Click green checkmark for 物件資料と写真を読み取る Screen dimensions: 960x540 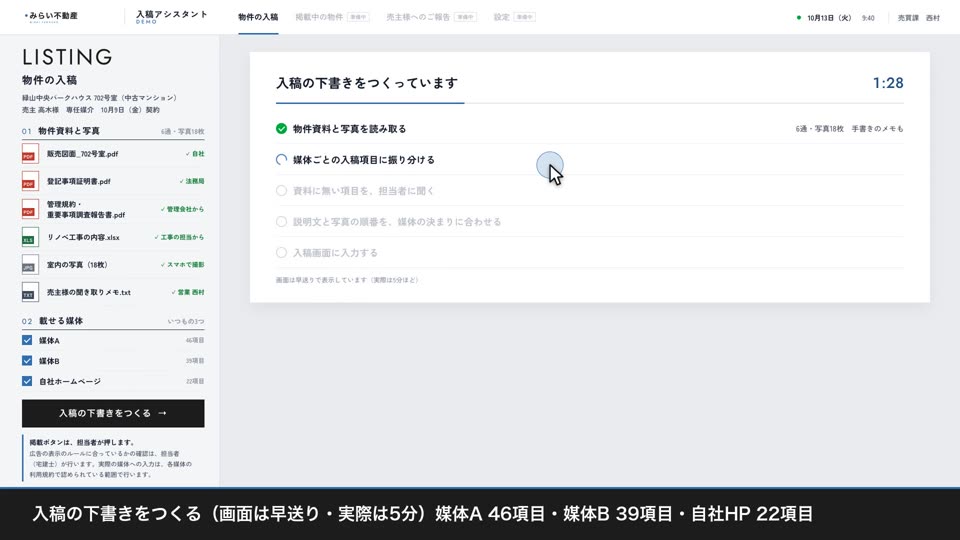(281, 129)
